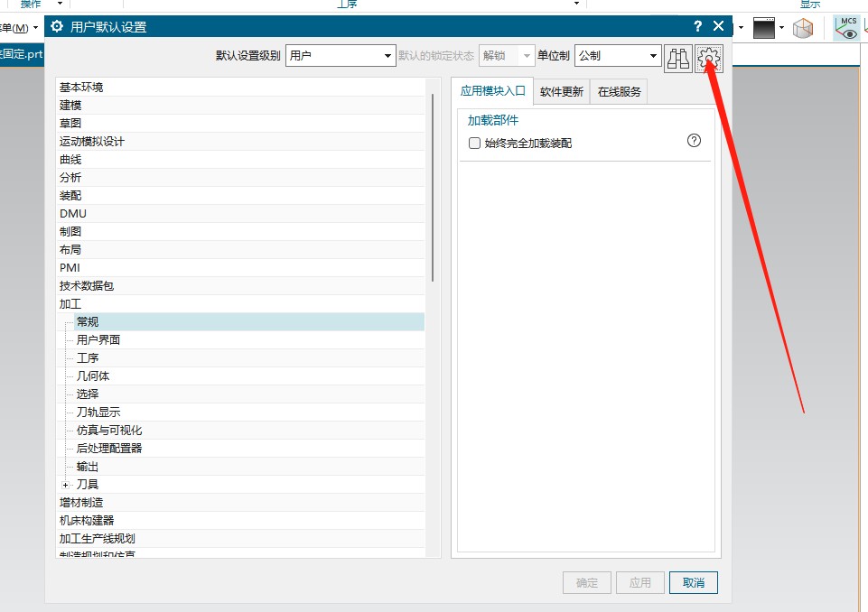Select 加工生产线规划 category

point(240,539)
